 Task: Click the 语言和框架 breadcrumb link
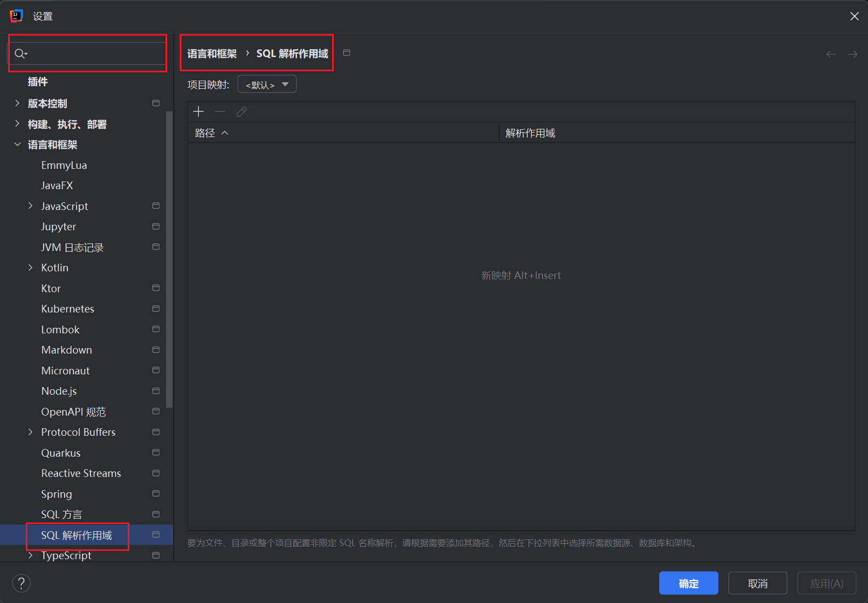pyautogui.click(x=212, y=54)
